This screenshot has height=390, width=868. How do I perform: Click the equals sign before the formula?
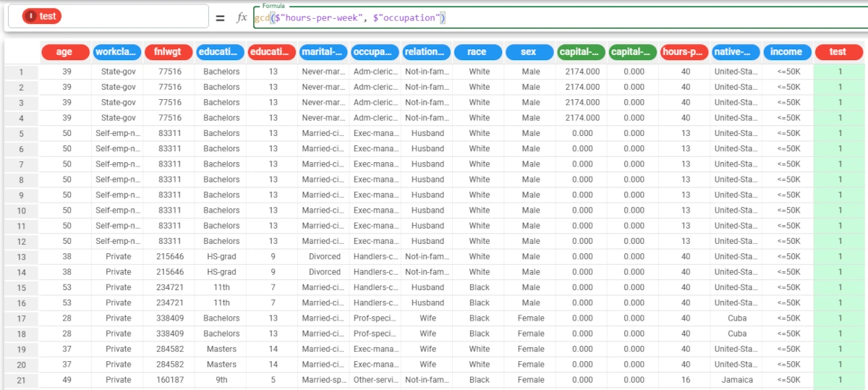click(220, 17)
